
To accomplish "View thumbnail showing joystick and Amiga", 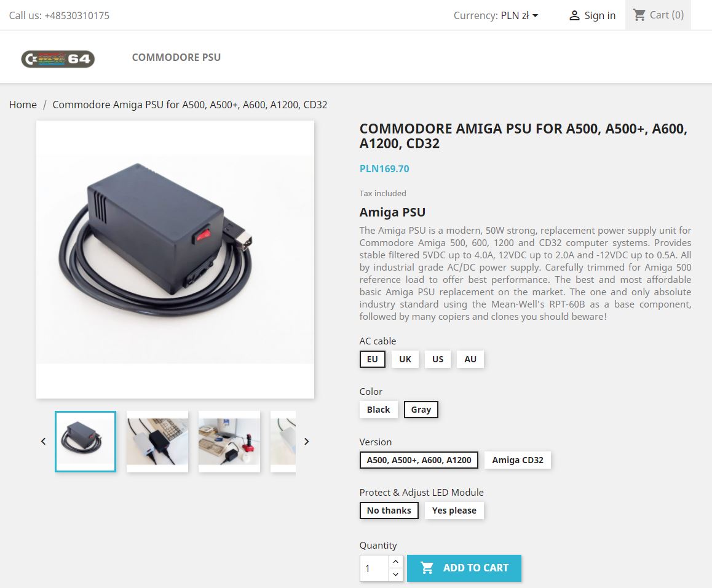I will coord(229,442).
